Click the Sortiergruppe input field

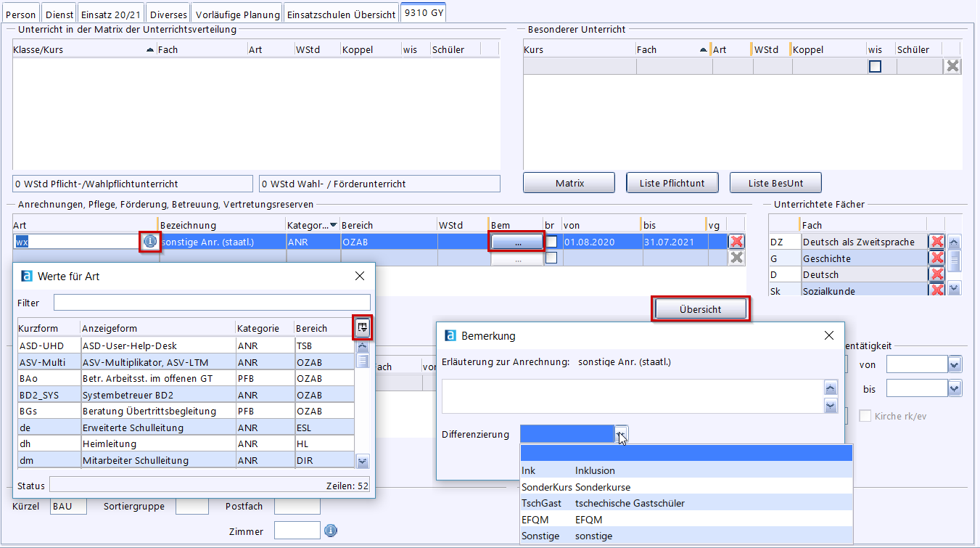(x=192, y=507)
